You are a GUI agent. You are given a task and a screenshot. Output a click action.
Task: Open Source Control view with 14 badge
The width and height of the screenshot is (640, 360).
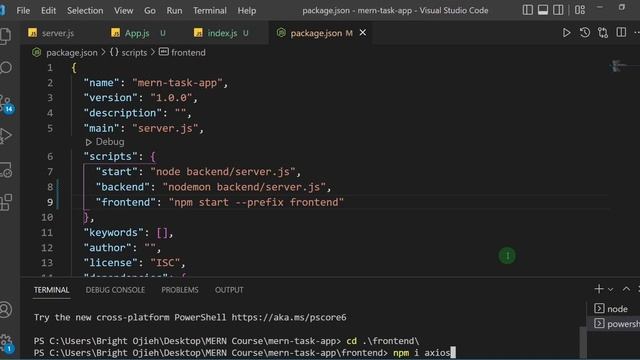pyautogui.click(x=7, y=104)
